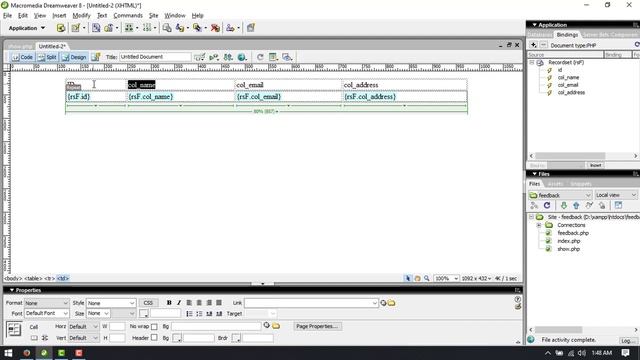The image size is (640, 360).
Task: Open the text color swatch in Properties
Action: click(144, 313)
